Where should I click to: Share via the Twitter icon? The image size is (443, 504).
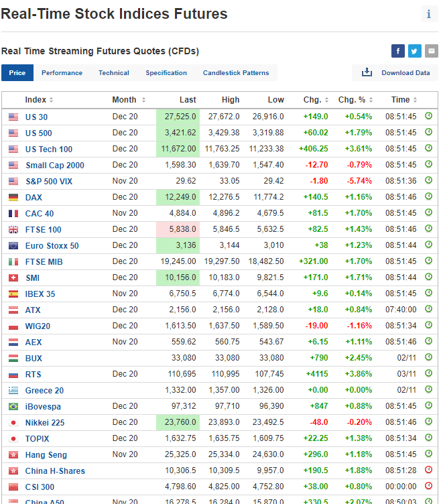(x=415, y=52)
